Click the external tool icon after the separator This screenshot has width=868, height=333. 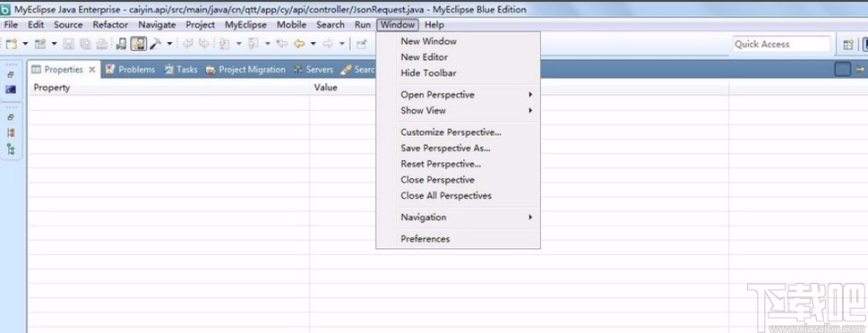[362, 44]
